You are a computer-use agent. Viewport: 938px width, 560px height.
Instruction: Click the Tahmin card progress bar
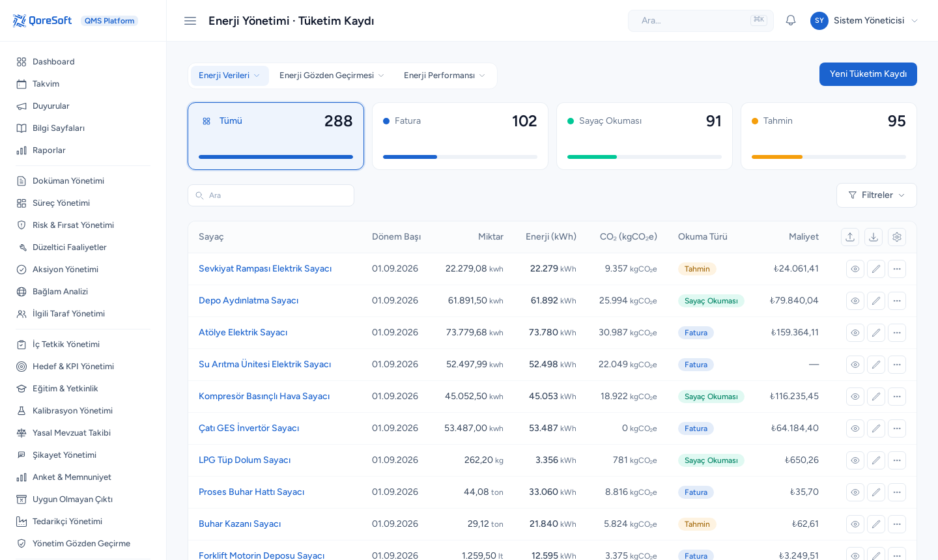(829, 157)
